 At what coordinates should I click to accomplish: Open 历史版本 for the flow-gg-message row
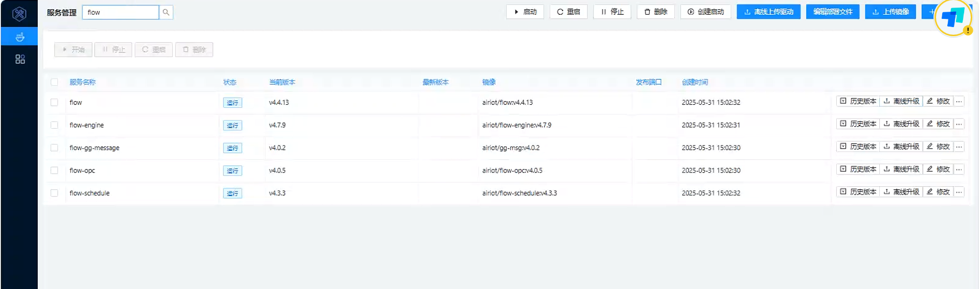pos(858,147)
